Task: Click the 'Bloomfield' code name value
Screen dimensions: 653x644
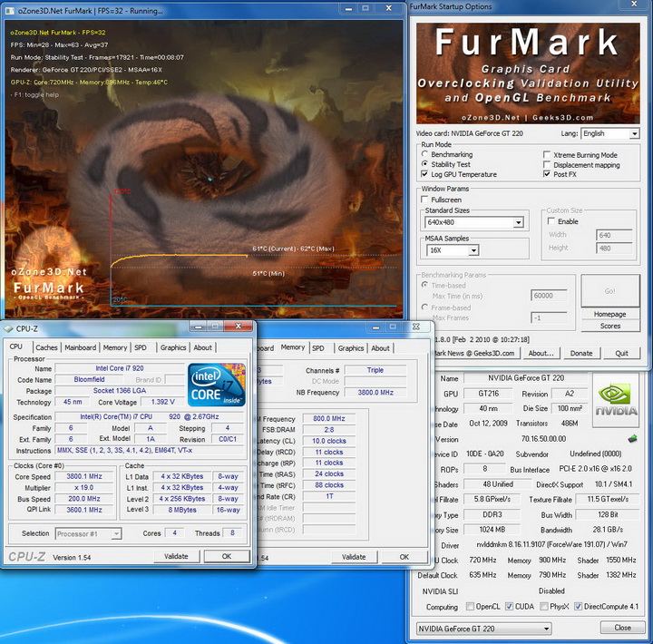Action: pyautogui.click(x=89, y=379)
